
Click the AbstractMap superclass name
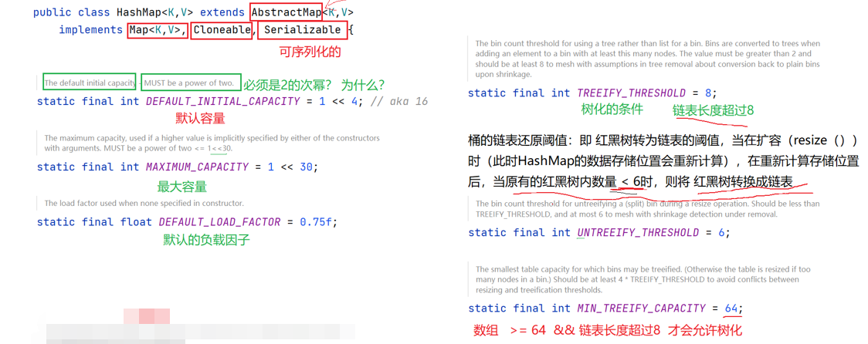[287, 12]
